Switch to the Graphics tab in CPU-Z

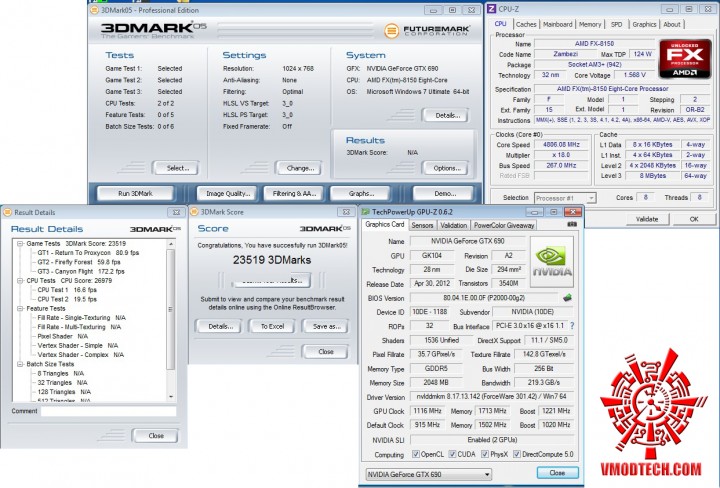pos(644,24)
